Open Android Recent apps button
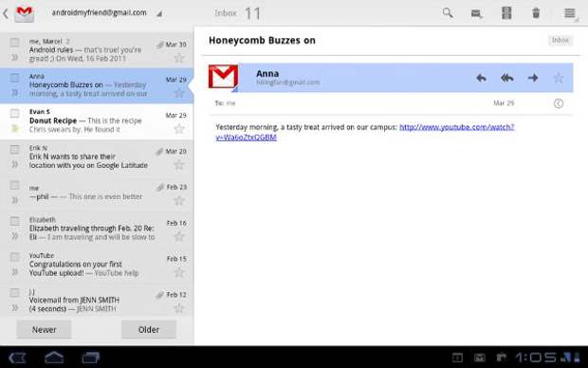 point(91,358)
